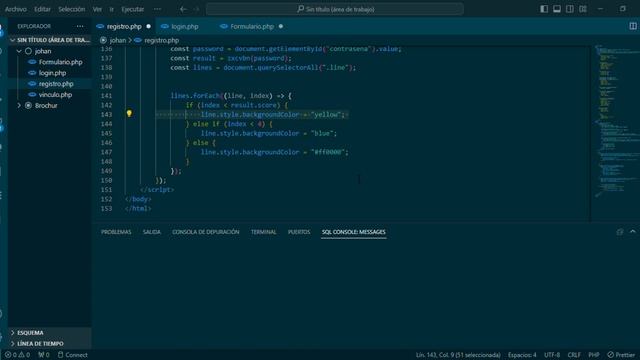Click the panel icon left of the maximize chevron
Image resolution: width=640 pixels, height=360 pixels.
point(620,232)
